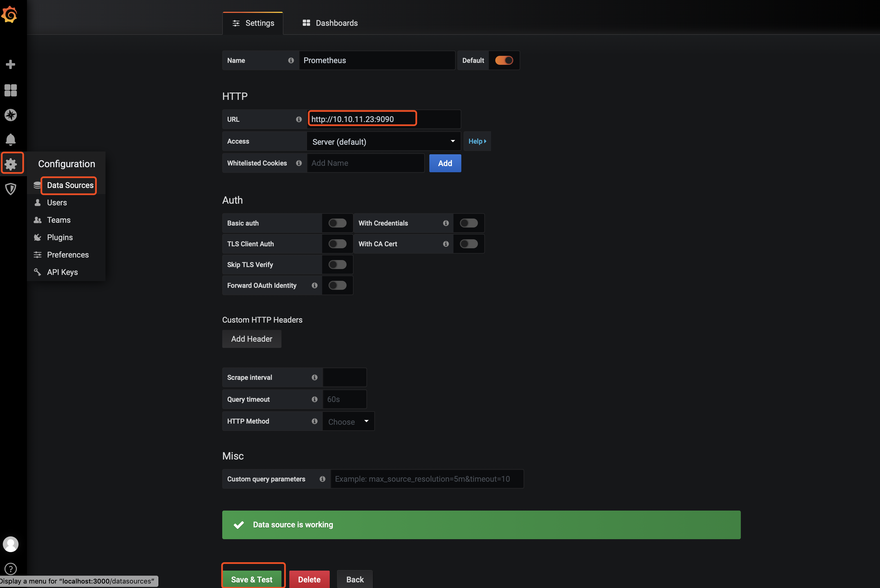The height and width of the screenshot is (588, 880).
Task: Open the Dashboards grid icon in sidebar
Action: coord(10,90)
